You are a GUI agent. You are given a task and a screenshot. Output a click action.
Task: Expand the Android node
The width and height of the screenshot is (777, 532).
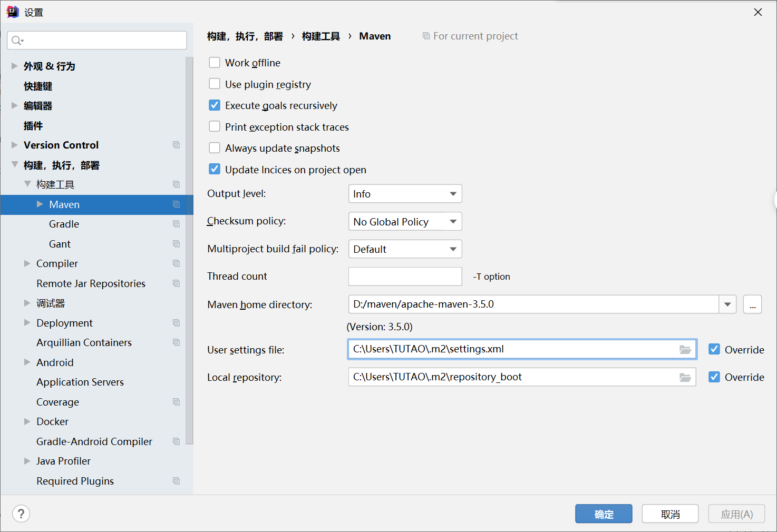pyautogui.click(x=27, y=362)
